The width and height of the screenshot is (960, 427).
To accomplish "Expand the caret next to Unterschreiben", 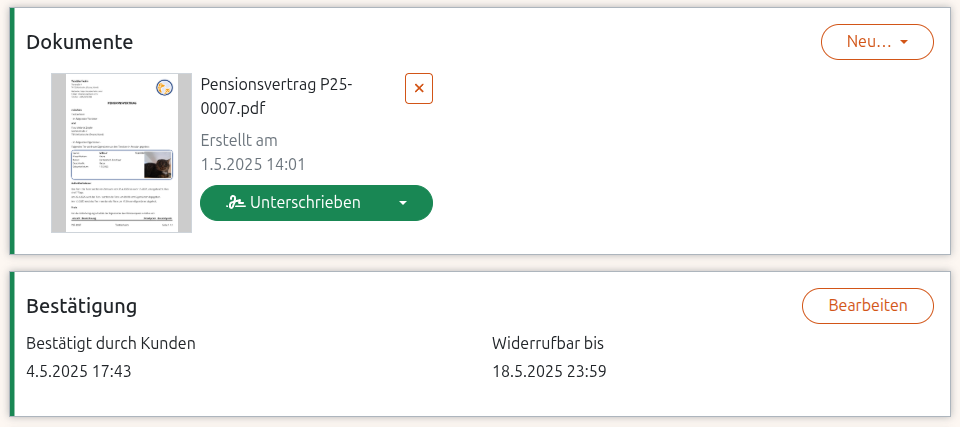I will (x=403, y=202).
